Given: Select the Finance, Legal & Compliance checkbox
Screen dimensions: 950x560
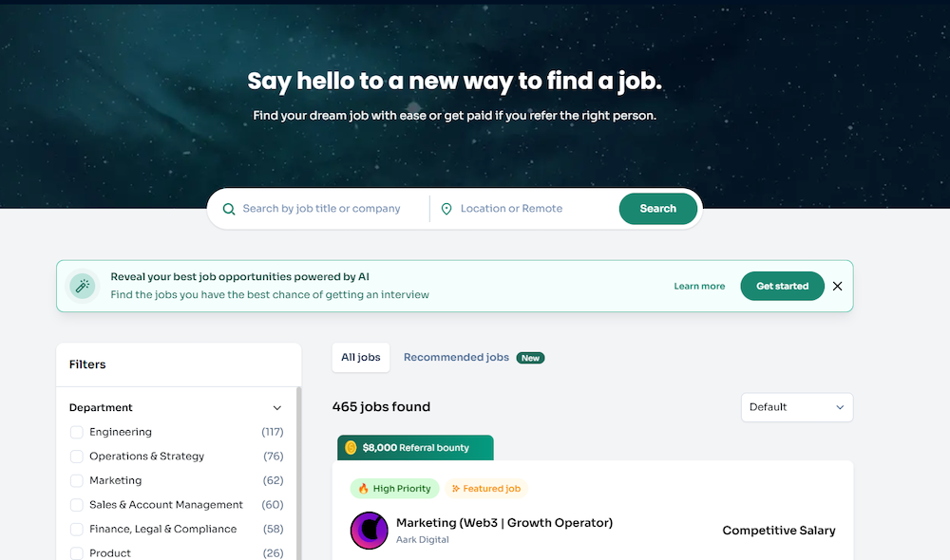Looking at the screenshot, I should (76, 529).
